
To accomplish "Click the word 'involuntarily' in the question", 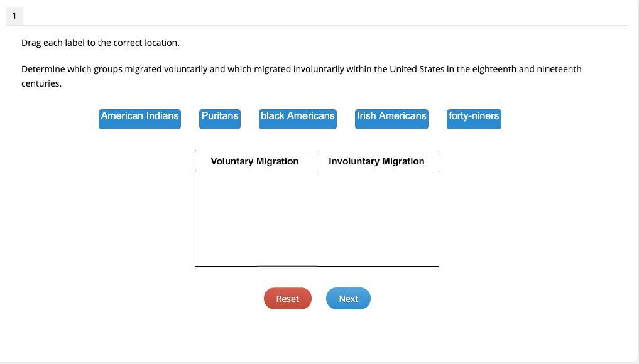I will point(319,69).
